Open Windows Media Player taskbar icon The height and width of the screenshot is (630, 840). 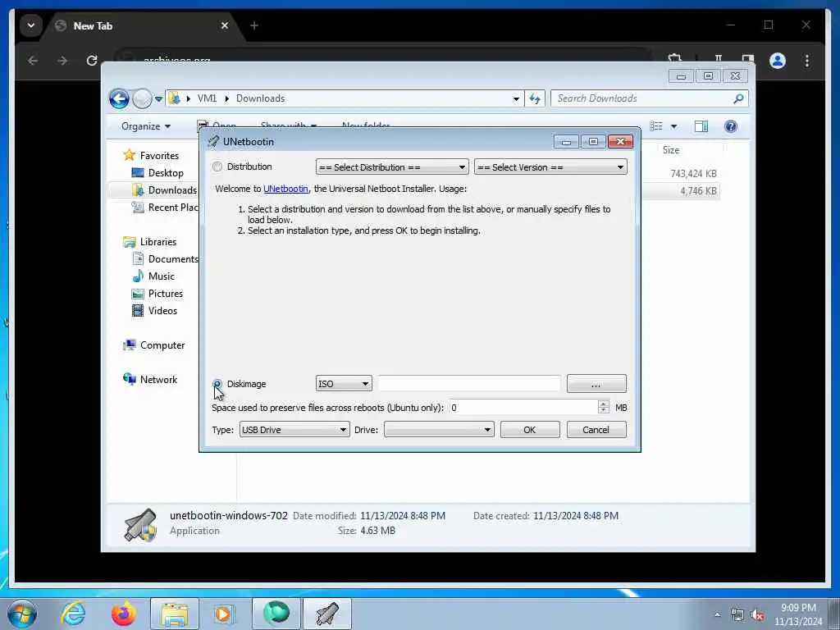point(223,614)
